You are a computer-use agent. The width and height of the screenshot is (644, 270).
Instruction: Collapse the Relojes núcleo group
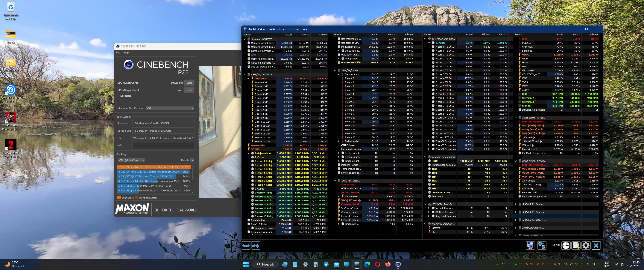tap(248, 153)
